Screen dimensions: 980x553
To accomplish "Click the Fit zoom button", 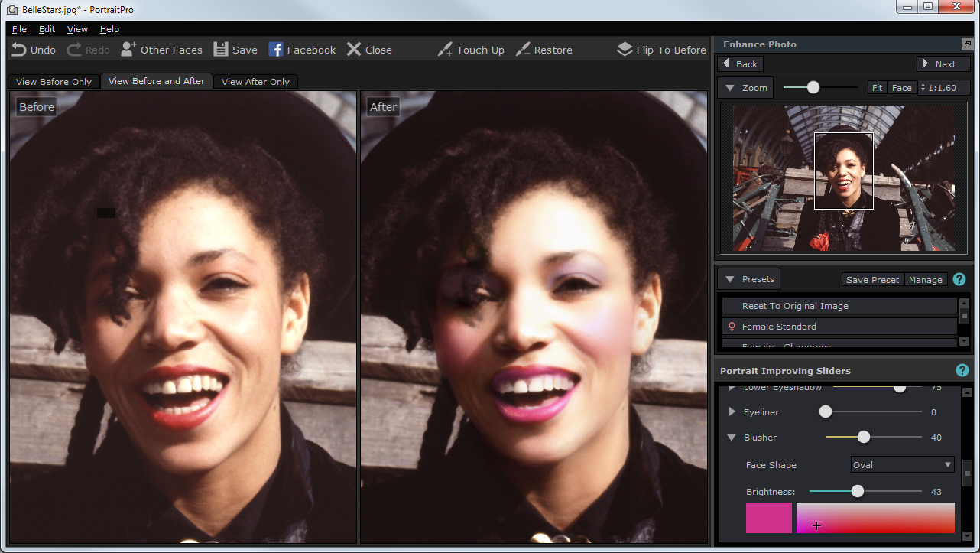I will [877, 88].
